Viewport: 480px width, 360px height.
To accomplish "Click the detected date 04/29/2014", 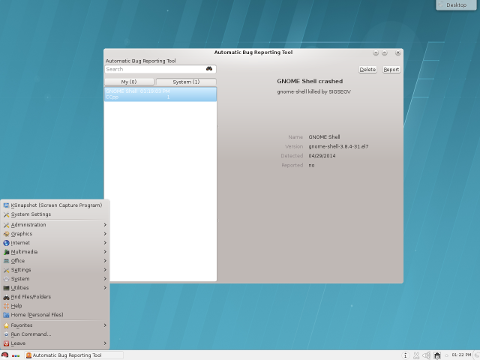I will point(322,156).
